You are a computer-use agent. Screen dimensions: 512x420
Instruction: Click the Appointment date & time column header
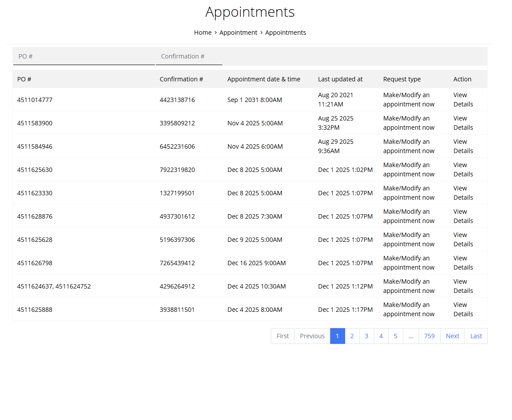click(264, 79)
